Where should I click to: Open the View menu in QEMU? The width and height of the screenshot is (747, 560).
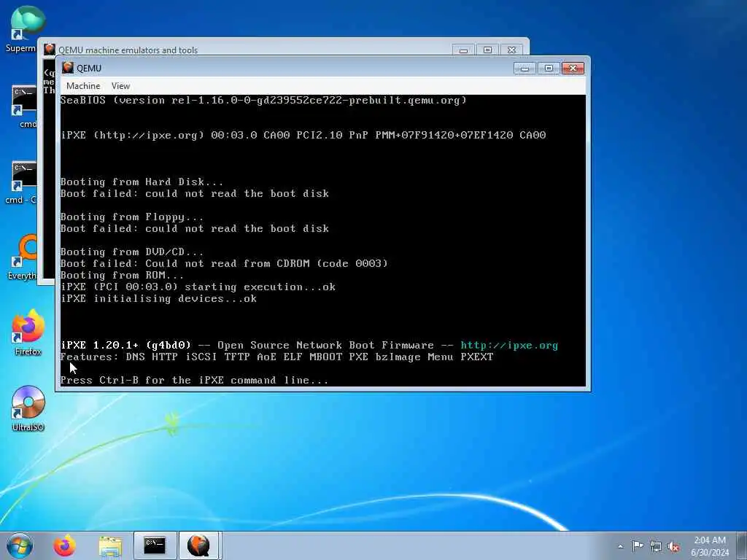(120, 86)
